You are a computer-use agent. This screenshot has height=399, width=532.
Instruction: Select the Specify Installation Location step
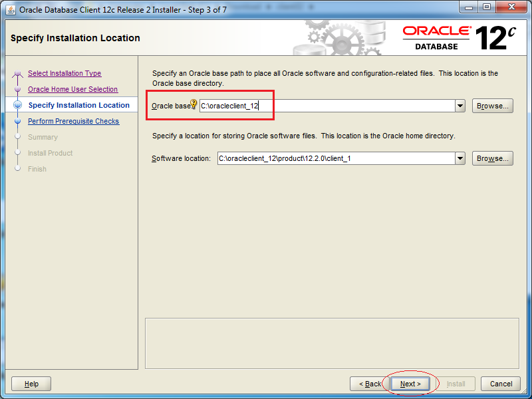(79, 105)
